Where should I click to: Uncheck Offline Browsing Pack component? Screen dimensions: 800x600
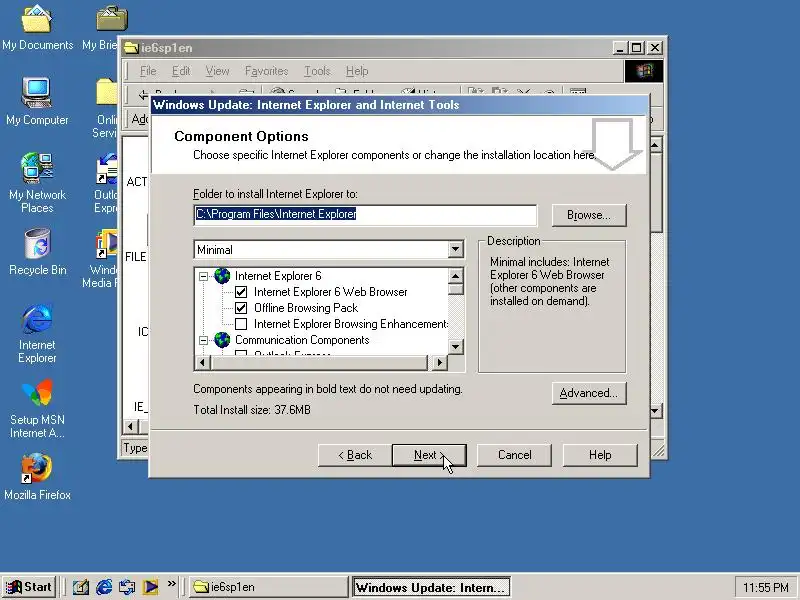pyautogui.click(x=241, y=308)
